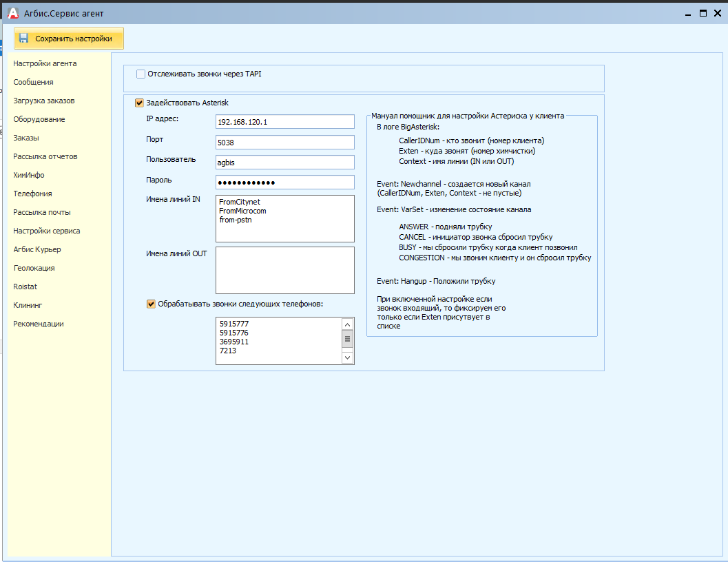Viewport: 728px width, 562px height.
Task: Click the floppy disk save icon
Action: [x=23, y=38]
